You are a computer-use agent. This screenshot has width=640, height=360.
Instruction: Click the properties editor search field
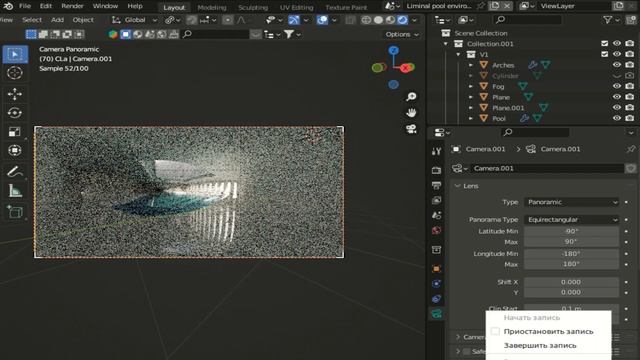[x=535, y=132]
